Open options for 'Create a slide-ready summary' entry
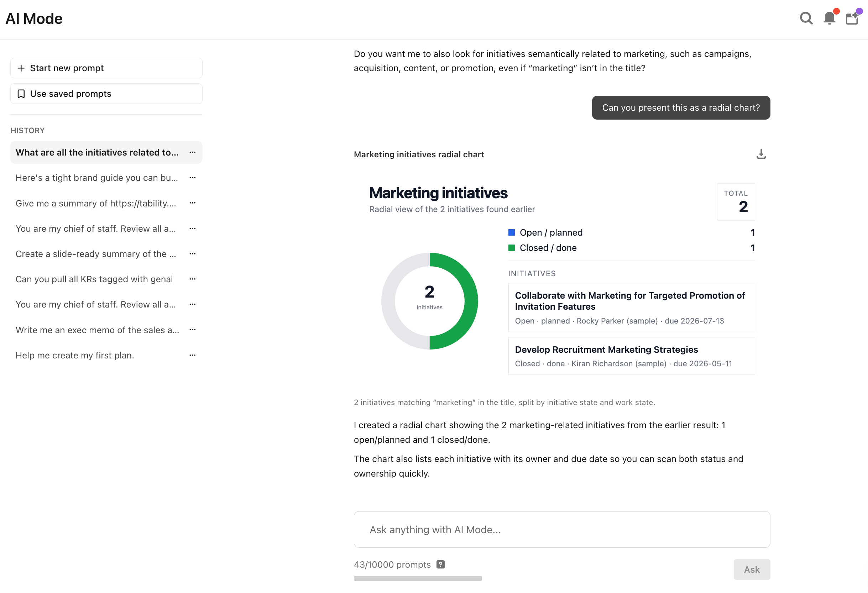 click(192, 254)
